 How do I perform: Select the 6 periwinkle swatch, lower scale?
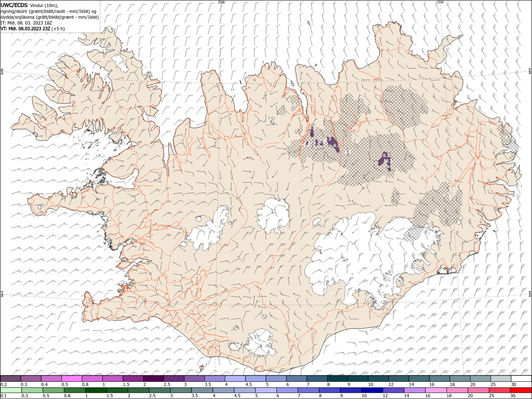click(287, 390)
